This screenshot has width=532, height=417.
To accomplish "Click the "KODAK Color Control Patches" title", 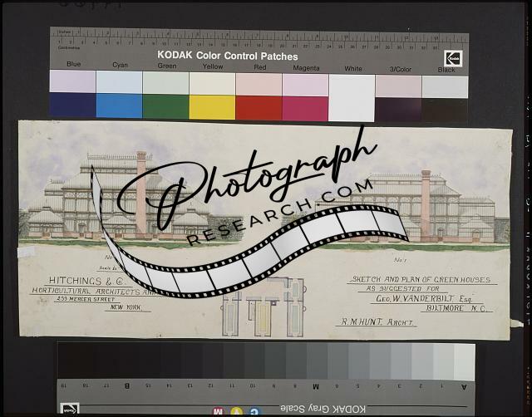I will pyautogui.click(x=227, y=56).
